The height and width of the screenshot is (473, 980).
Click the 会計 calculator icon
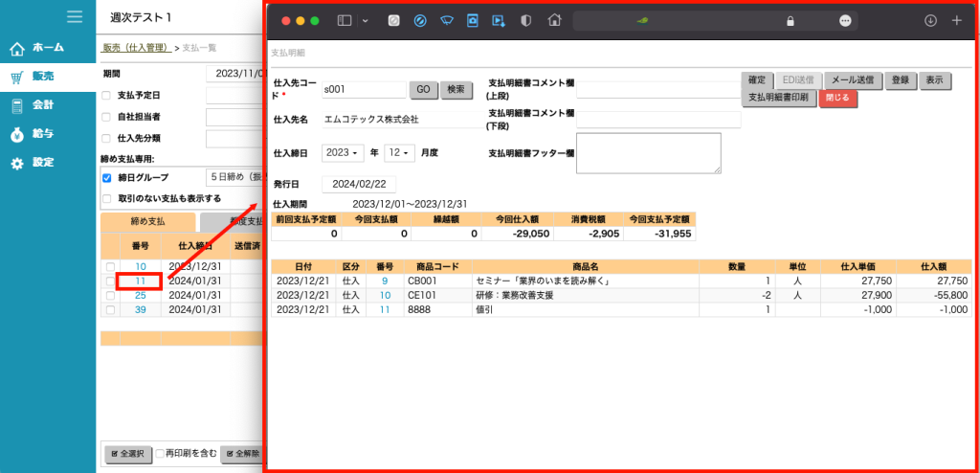pos(17,105)
